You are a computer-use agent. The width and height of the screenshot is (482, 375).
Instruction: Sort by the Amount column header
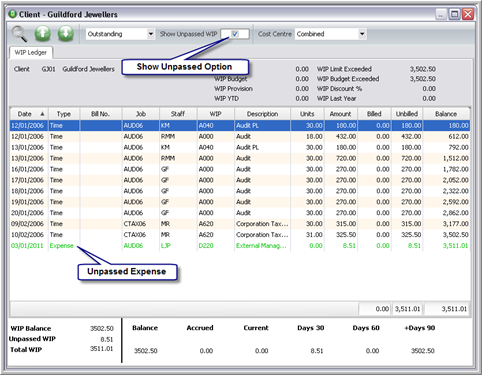coord(341,114)
